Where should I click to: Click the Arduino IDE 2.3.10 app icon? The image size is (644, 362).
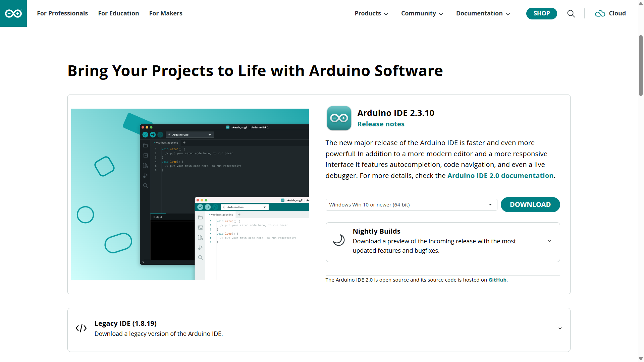coord(339,118)
